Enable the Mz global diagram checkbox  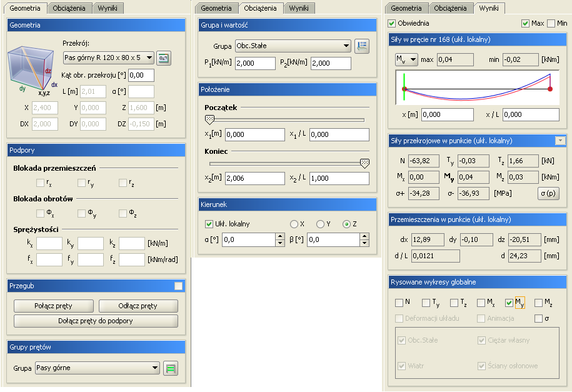point(538,303)
